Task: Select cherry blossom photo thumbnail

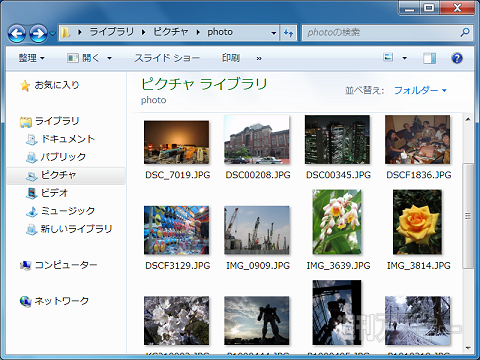Action: pyautogui.click(x=177, y=321)
